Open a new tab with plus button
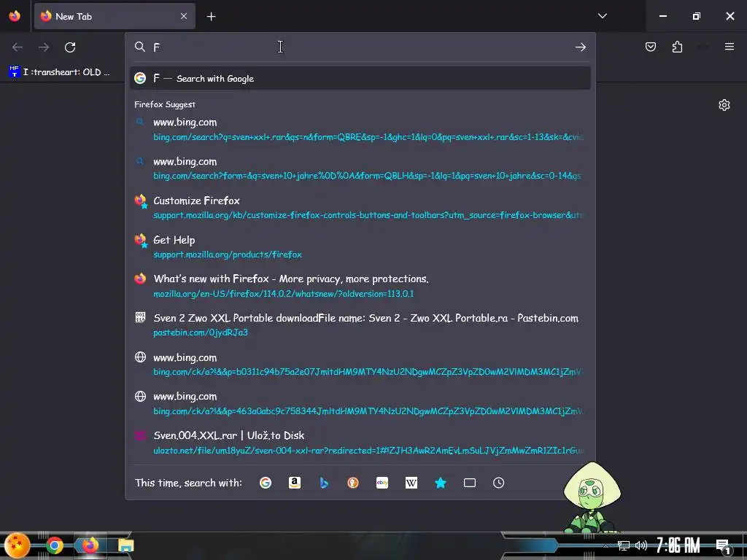747x560 pixels. (211, 17)
